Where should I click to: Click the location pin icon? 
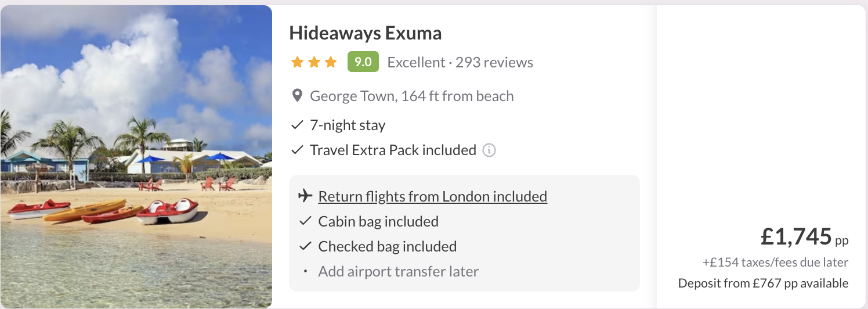pyautogui.click(x=297, y=96)
